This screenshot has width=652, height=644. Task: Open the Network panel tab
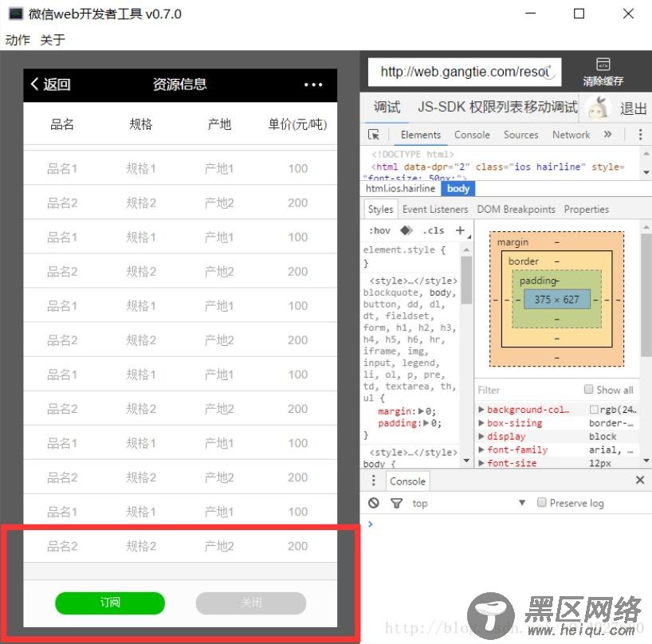pyautogui.click(x=571, y=135)
